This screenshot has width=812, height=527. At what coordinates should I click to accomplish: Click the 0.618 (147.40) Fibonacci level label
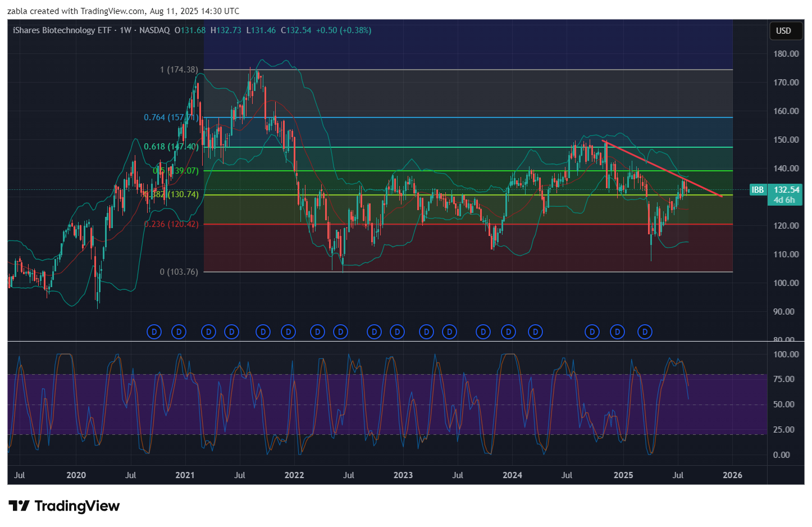(171, 147)
